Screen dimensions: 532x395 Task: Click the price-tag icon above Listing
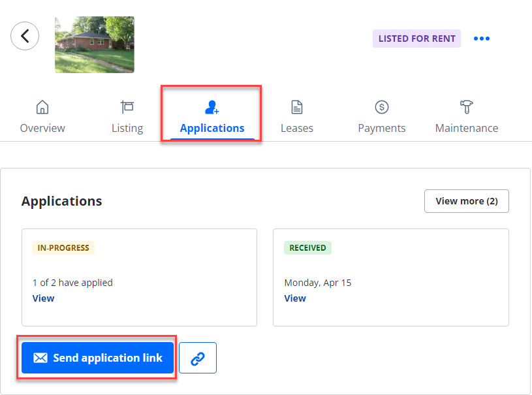point(127,106)
